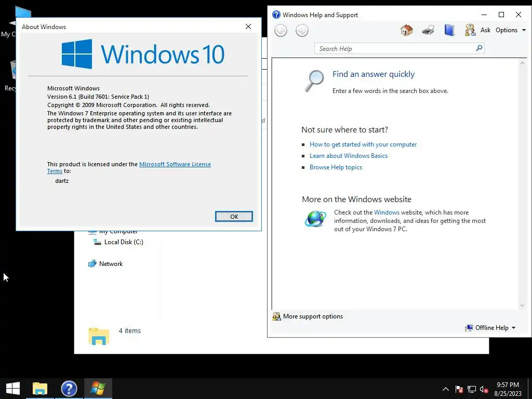Click OK in About Windows dialog
Screen dimensions: 532x399
pyautogui.click(x=234, y=217)
